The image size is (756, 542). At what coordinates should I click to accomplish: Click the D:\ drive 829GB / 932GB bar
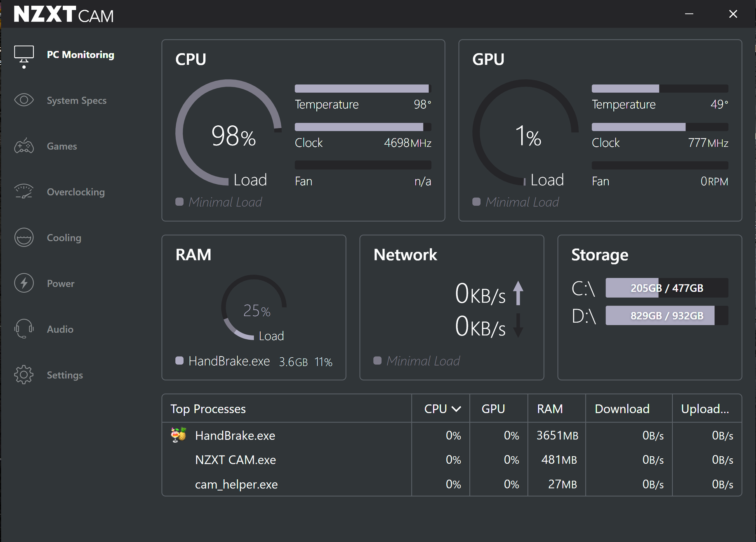[667, 315]
